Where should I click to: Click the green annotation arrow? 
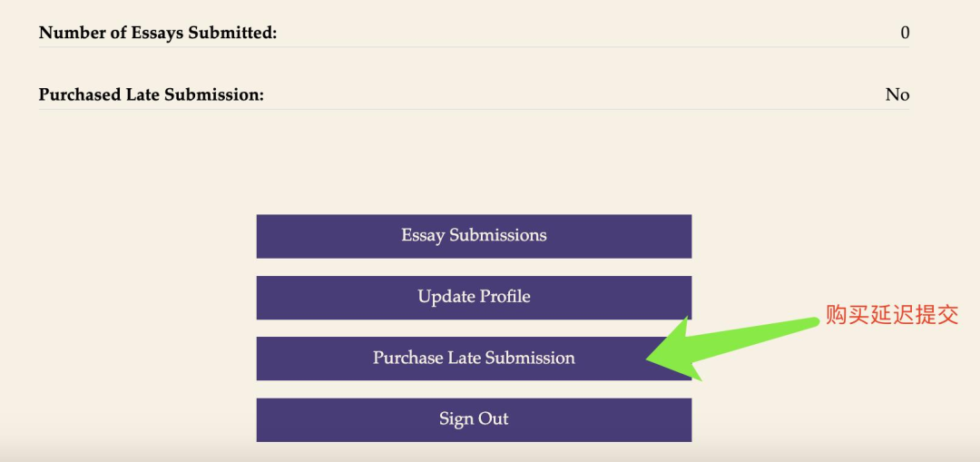pyautogui.click(x=732, y=349)
